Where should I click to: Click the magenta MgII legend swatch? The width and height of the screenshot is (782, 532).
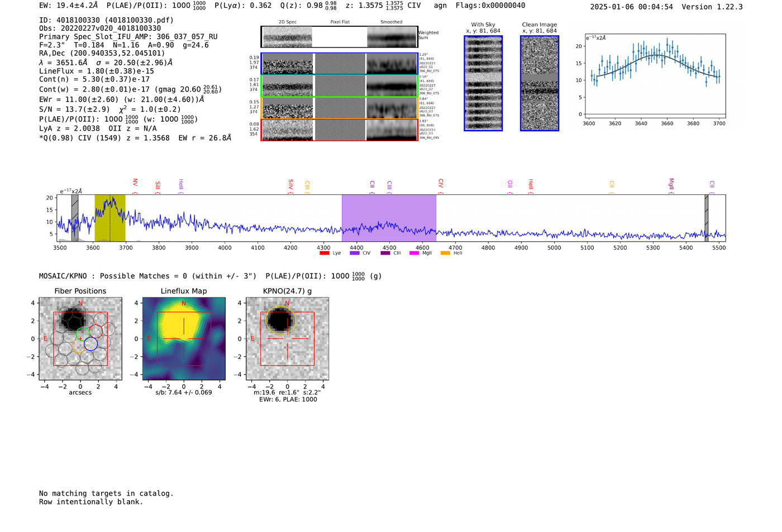tap(414, 253)
